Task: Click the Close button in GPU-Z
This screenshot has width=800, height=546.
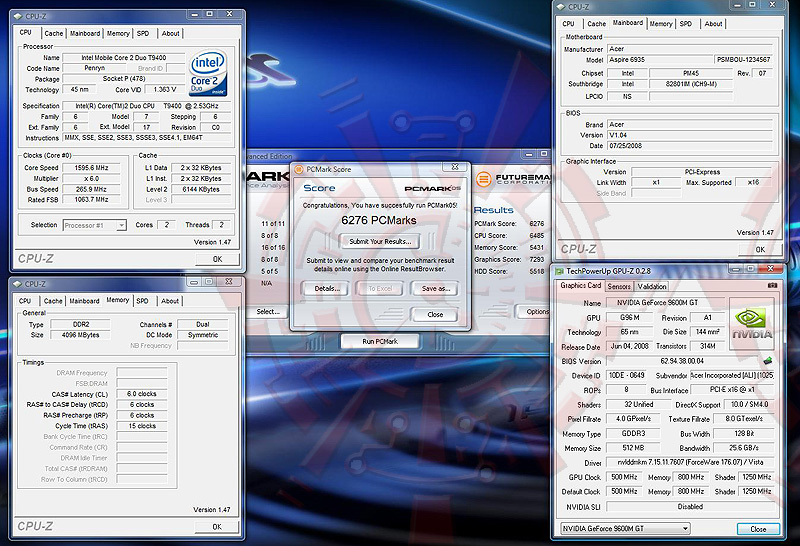Action: pyautogui.click(x=758, y=529)
